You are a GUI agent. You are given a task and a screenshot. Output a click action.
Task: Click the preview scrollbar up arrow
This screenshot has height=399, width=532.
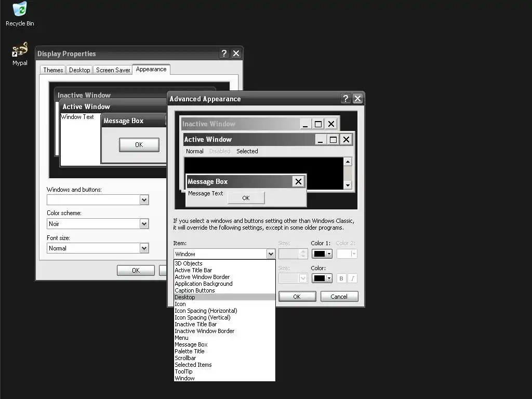coord(348,162)
